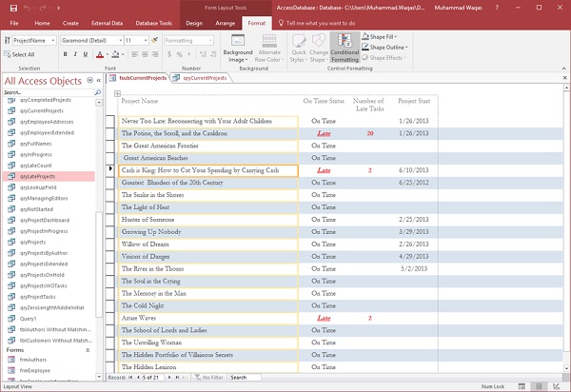This screenshot has width=571, height=392.
Task: Open the Shape Fill color picker
Action: coord(384,36)
